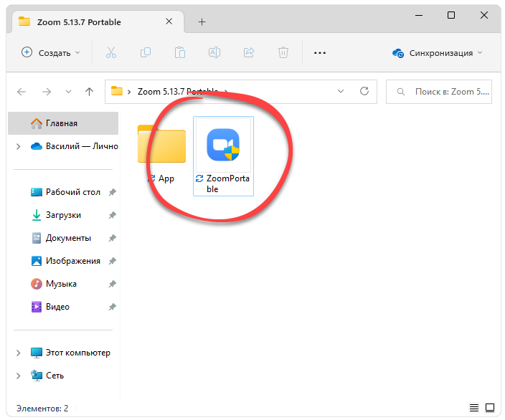This screenshot has width=505, height=420.
Task: Click the folder icon in address bar
Action: tap(117, 92)
